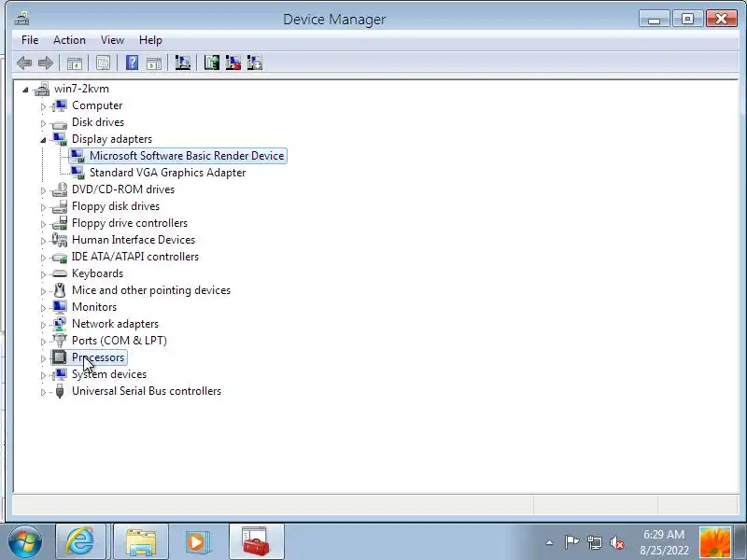Select Microsoft Software Basic Render Device
This screenshot has width=747, height=560.
tap(187, 156)
